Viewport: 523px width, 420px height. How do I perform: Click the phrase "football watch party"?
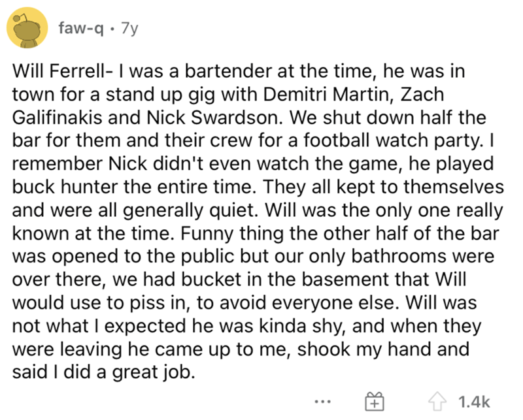393,140
